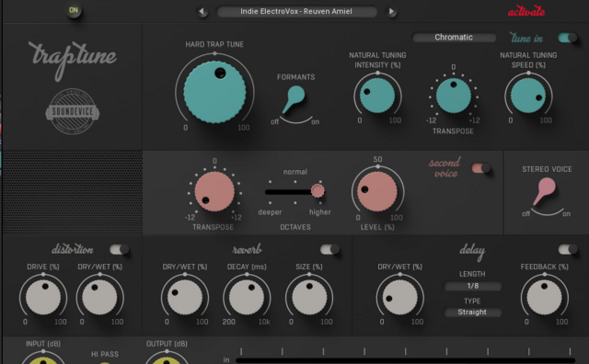Open preset list Indie ElectroVox - Reuven Amiel
This screenshot has height=364, width=589.
tap(296, 12)
